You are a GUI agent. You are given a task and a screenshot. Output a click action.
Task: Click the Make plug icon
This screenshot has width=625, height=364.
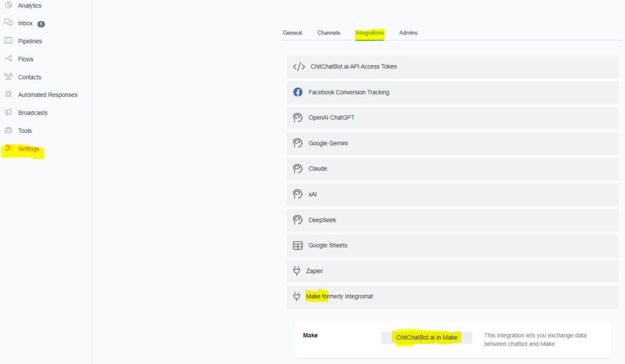pyautogui.click(x=297, y=296)
